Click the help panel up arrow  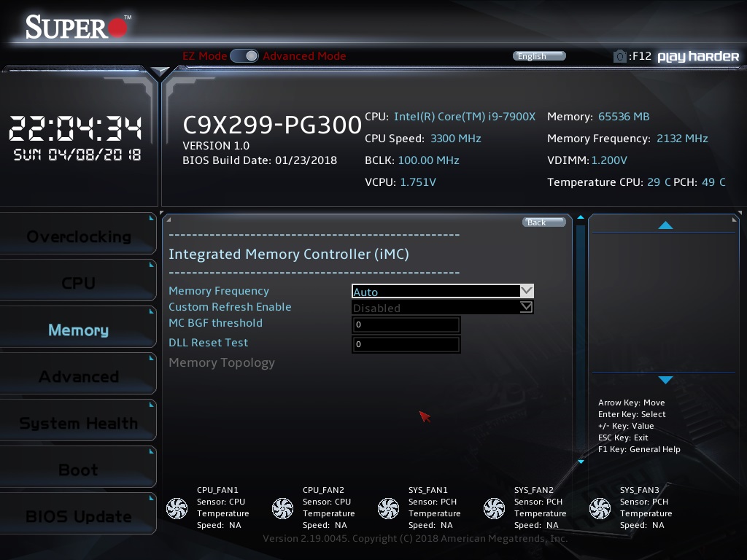click(x=665, y=226)
